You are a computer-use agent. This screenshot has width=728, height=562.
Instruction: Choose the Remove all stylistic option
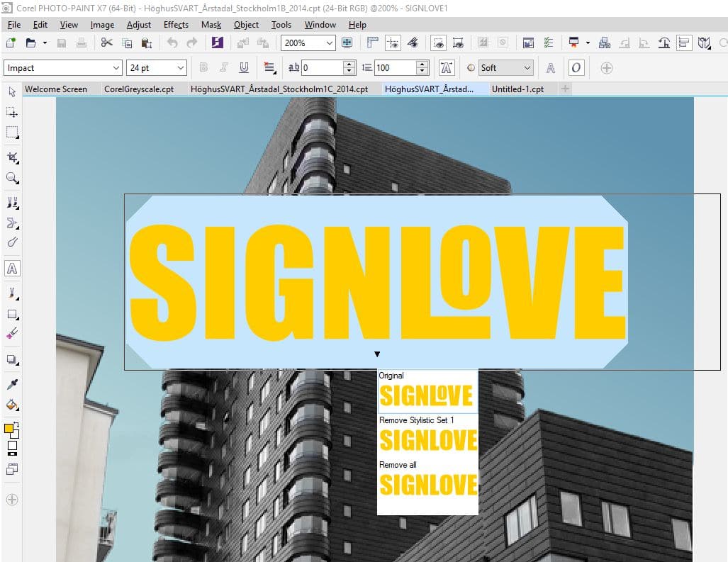427,485
